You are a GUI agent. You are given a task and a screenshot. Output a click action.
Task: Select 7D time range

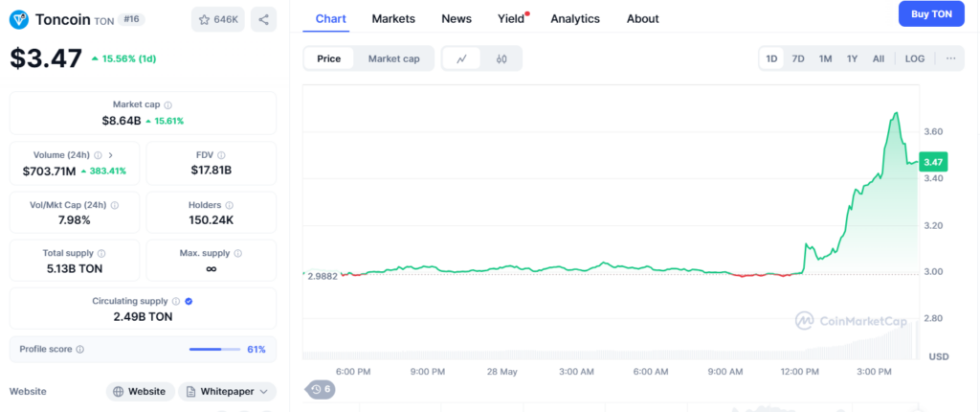(798, 58)
